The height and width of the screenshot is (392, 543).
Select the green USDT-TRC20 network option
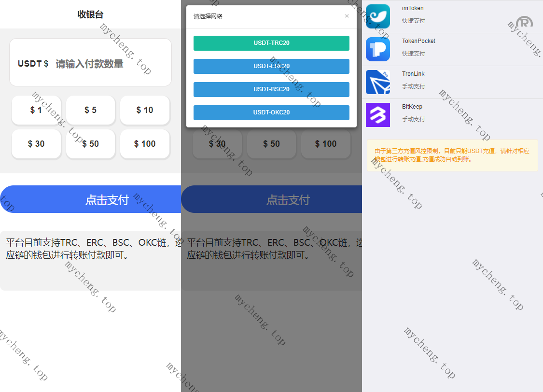point(271,43)
